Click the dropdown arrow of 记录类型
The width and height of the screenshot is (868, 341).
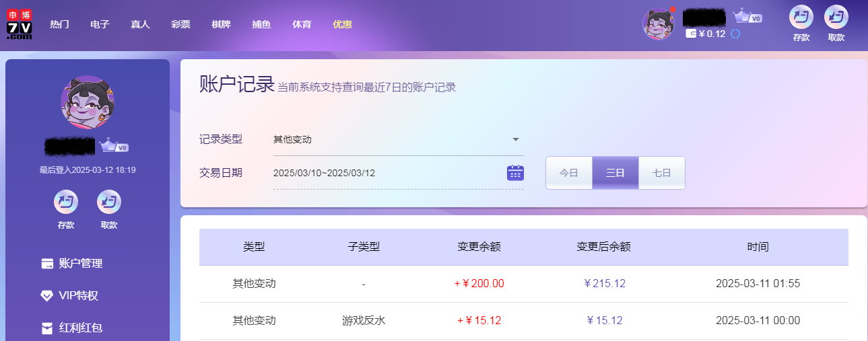click(x=516, y=139)
